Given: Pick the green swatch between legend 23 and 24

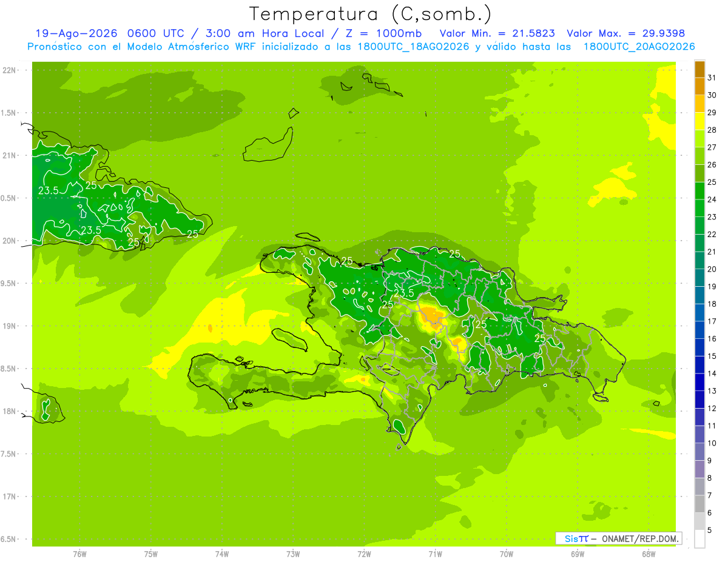Looking at the screenshot, I should point(699,209).
